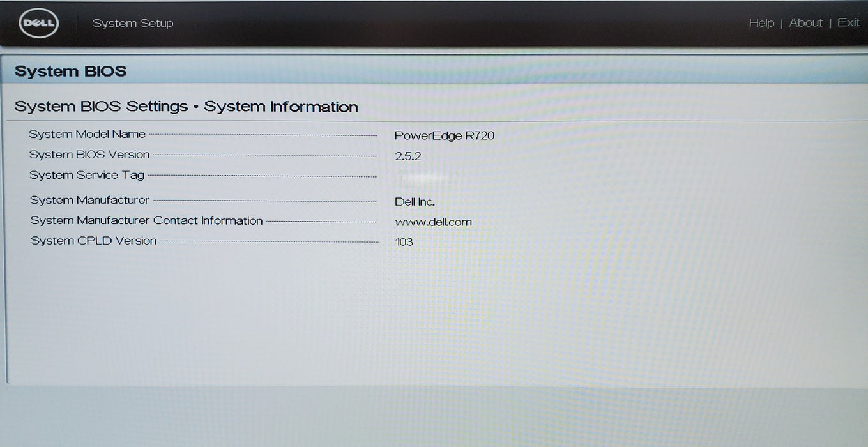Select the System BIOS Version label
Image resolution: width=868 pixels, height=447 pixels.
[89, 155]
